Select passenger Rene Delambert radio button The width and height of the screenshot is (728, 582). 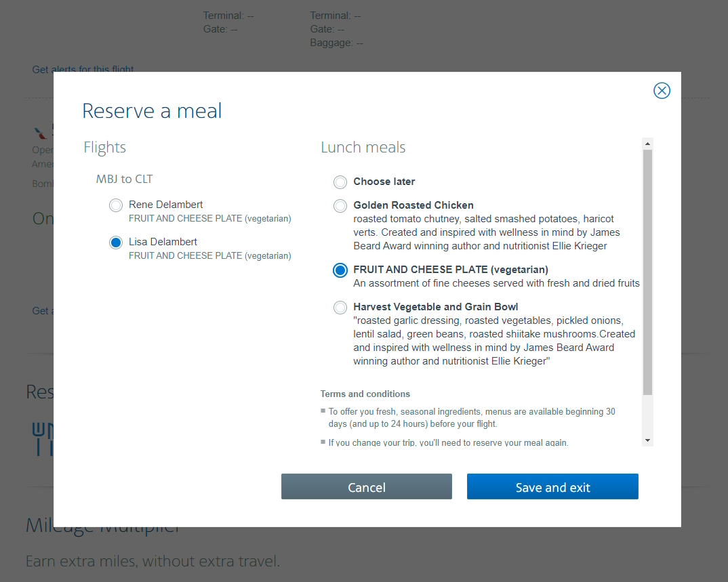[116, 205]
